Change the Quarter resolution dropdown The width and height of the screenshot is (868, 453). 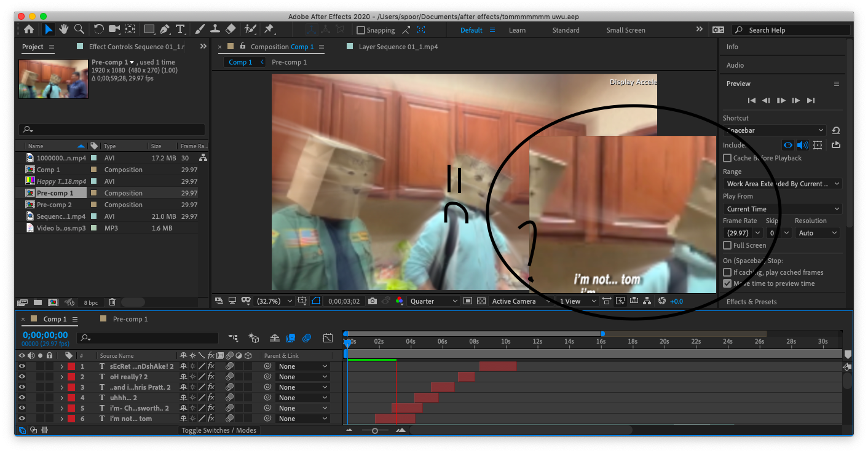(x=433, y=301)
